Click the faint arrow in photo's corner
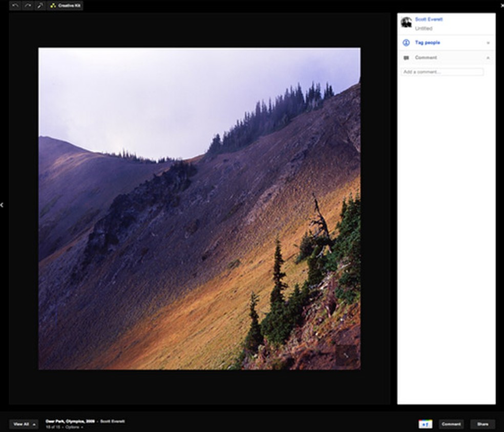This screenshot has width=504, height=432. tap(346, 355)
